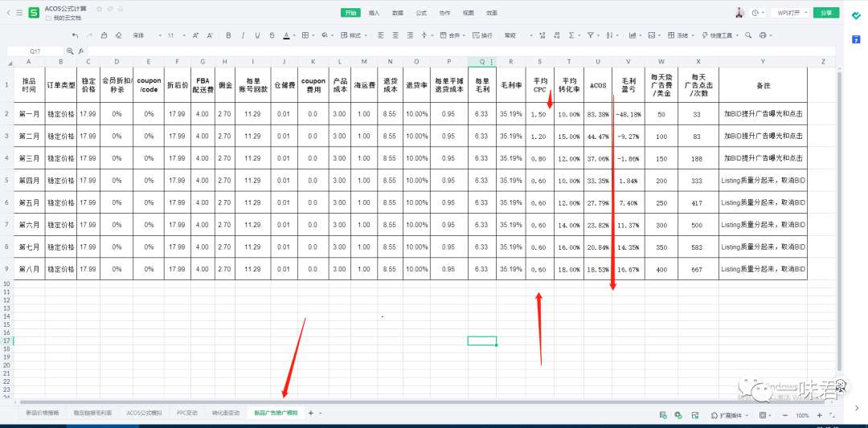Click the user avatar picture
This screenshot has height=428, width=868.
[x=740, y=13]
